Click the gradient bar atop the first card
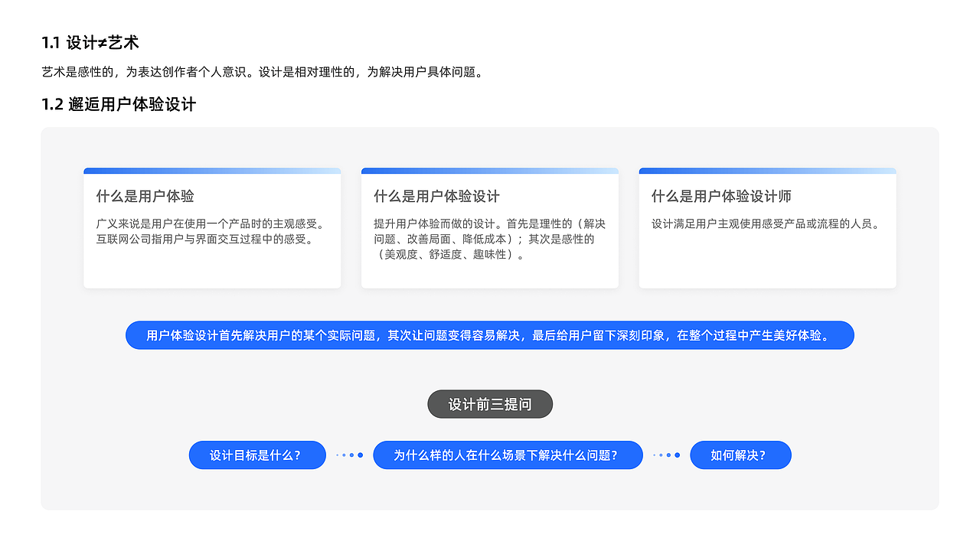This screenshot has width=980, height=551. (x=212, y=171)
